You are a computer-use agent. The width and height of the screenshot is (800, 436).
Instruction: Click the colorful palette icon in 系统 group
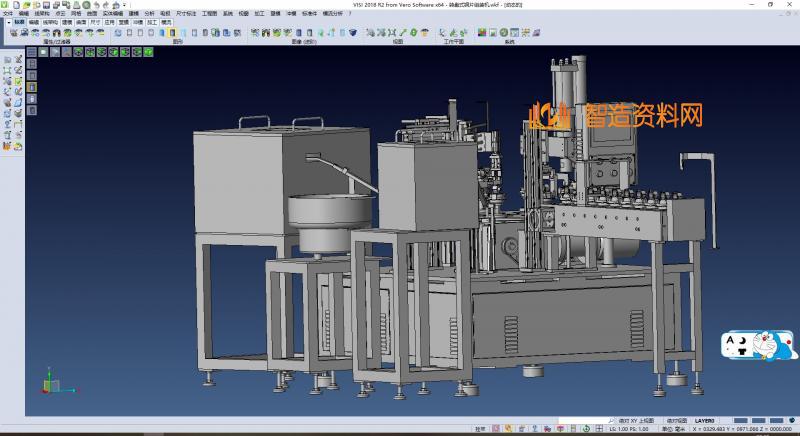coord(481,33)
